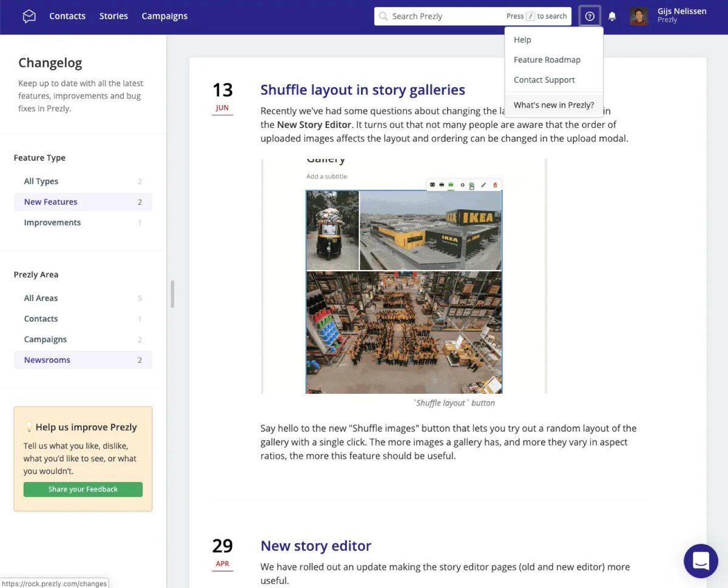Viewport: 728px width, 588px height.
Task: Open the notifications bell
Action: (612, 16)
